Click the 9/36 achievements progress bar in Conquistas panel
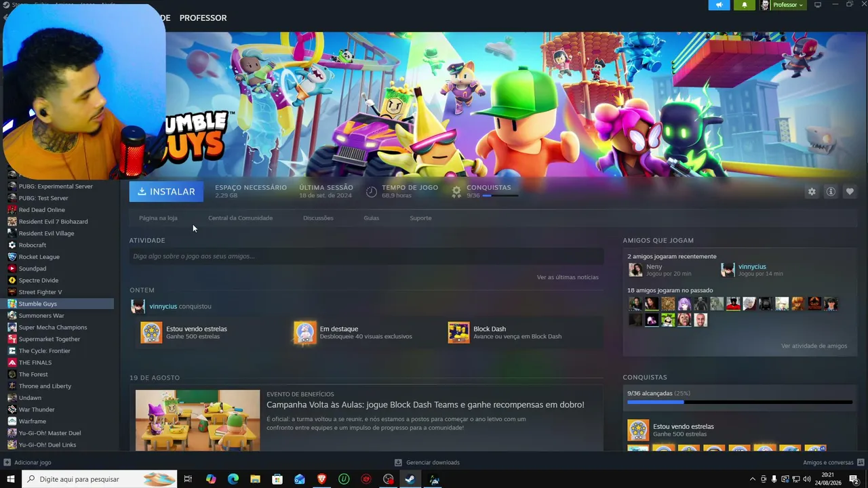The image size is (868, 488). click(x=740, y=403)
